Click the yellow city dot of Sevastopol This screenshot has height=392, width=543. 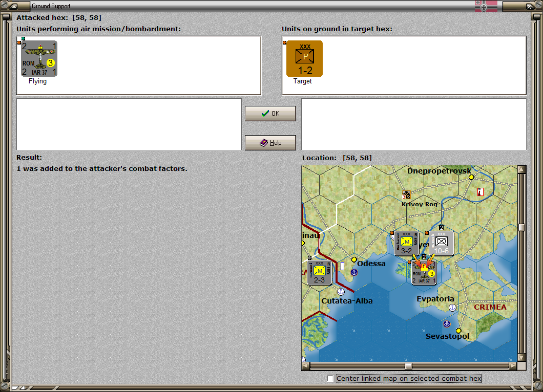(x=458, y=331)
